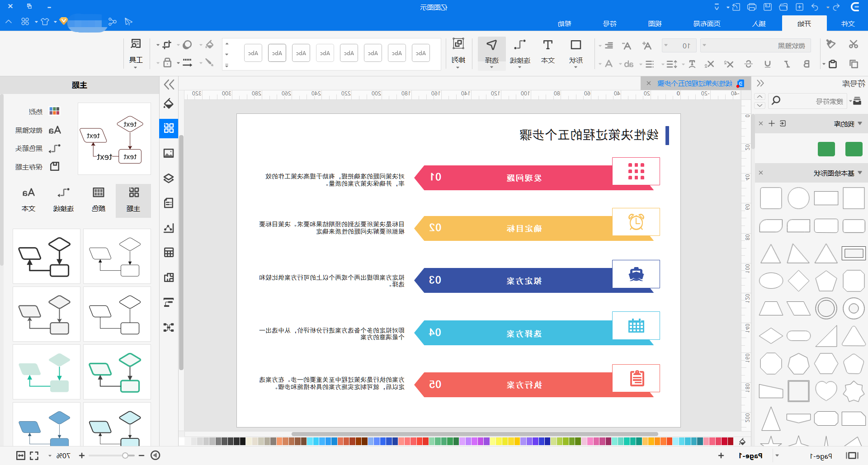The image size is (868, 465).
Task: Switch to the 帮助 (Help) tab
Action: (565, 23)
